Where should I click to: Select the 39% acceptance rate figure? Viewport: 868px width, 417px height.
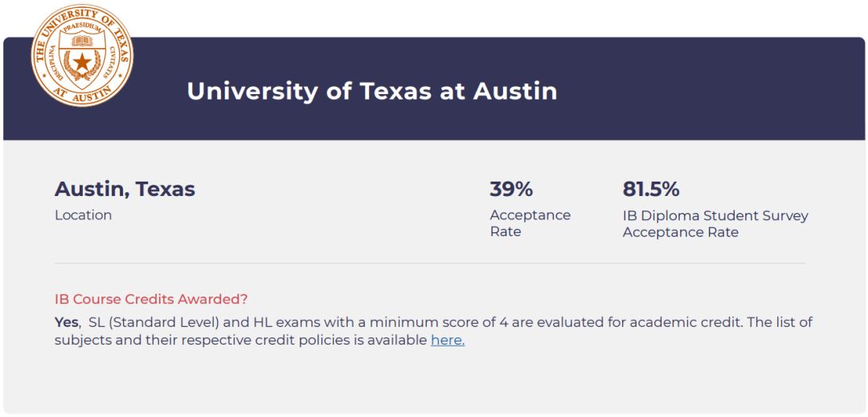(x=511, y=190)
